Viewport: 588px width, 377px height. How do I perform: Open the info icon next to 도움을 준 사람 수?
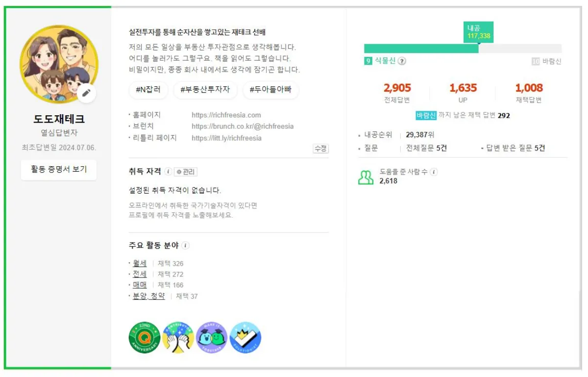[435, 172]
